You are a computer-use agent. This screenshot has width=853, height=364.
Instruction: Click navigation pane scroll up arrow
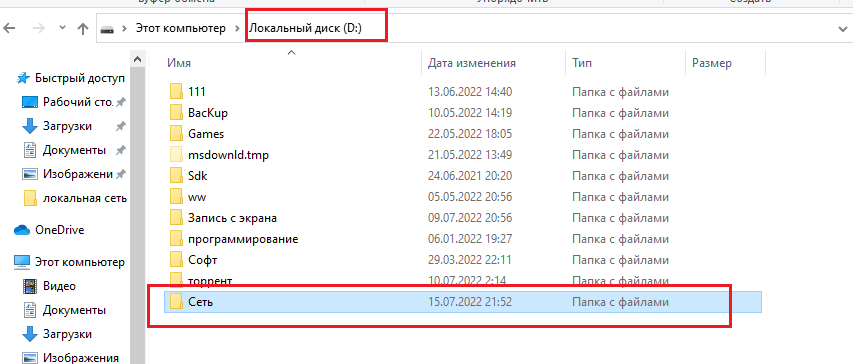click(138, 59)
